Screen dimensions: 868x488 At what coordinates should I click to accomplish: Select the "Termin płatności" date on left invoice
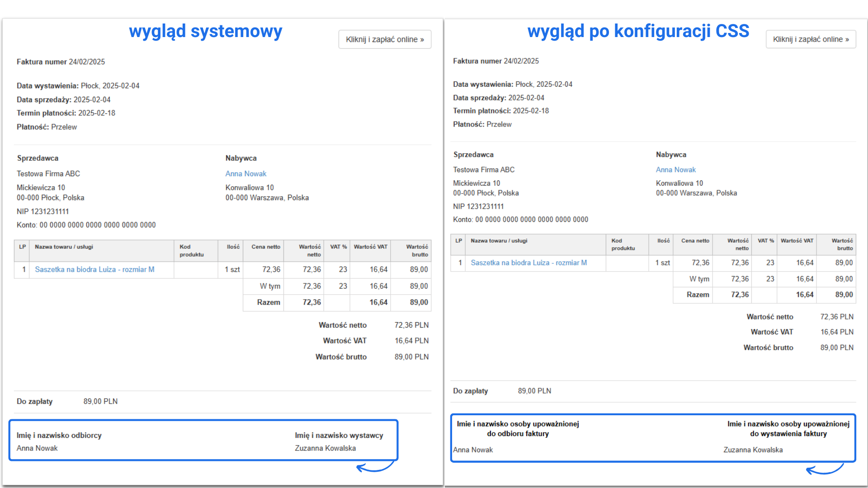point(96,113)
